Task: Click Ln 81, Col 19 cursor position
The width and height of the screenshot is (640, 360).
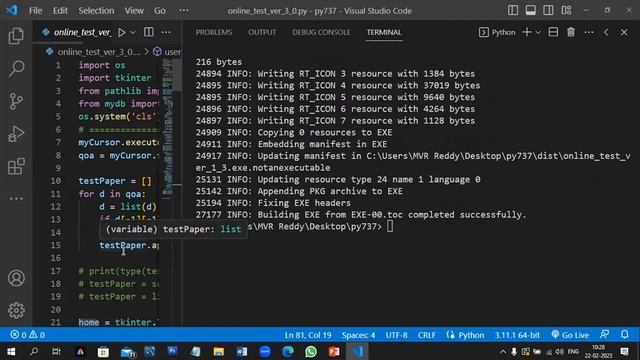Action: (308, 335)
